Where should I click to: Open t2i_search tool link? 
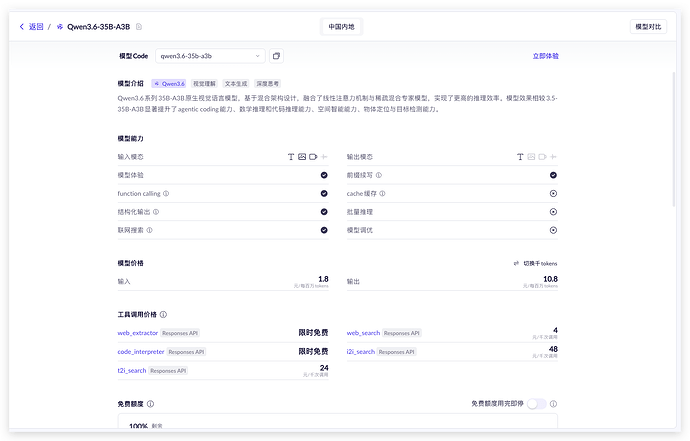[x=132, y=371]
